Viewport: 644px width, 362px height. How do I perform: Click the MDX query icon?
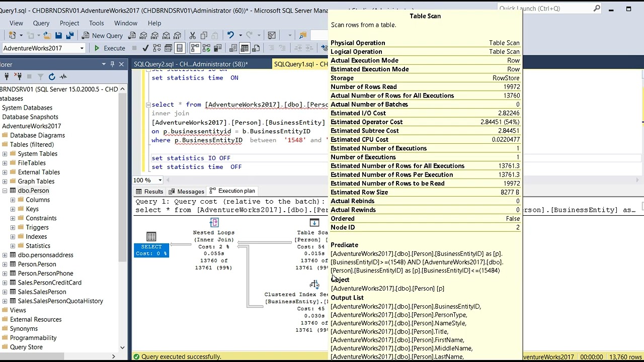(143, 36)
